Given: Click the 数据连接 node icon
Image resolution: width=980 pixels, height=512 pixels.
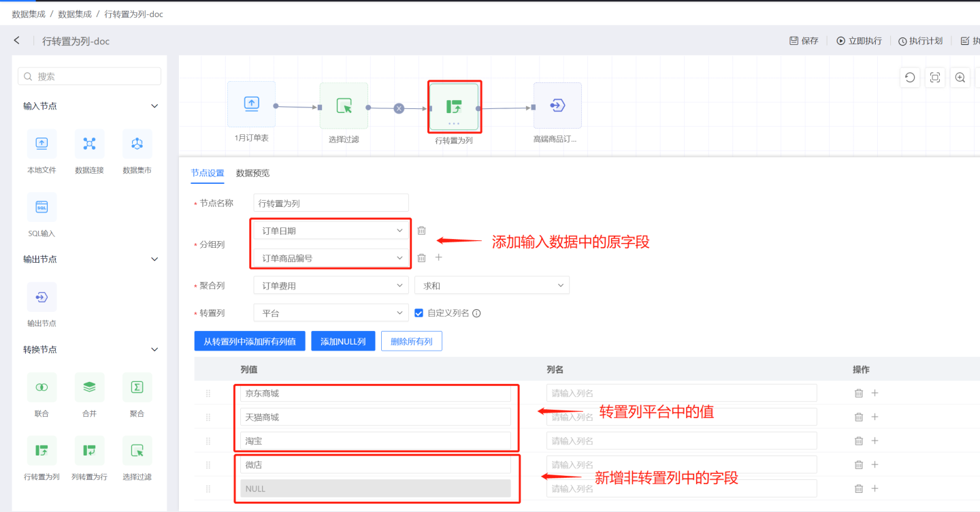Looking at the screenshot, I should [89, 144].
